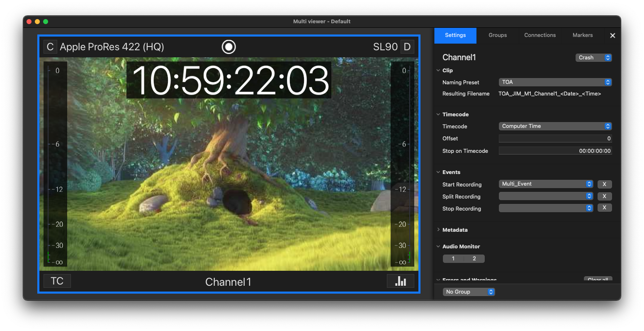This screenshot has height=331, width=644.
Task: Collapse the Events section
Action: point(438,172)
